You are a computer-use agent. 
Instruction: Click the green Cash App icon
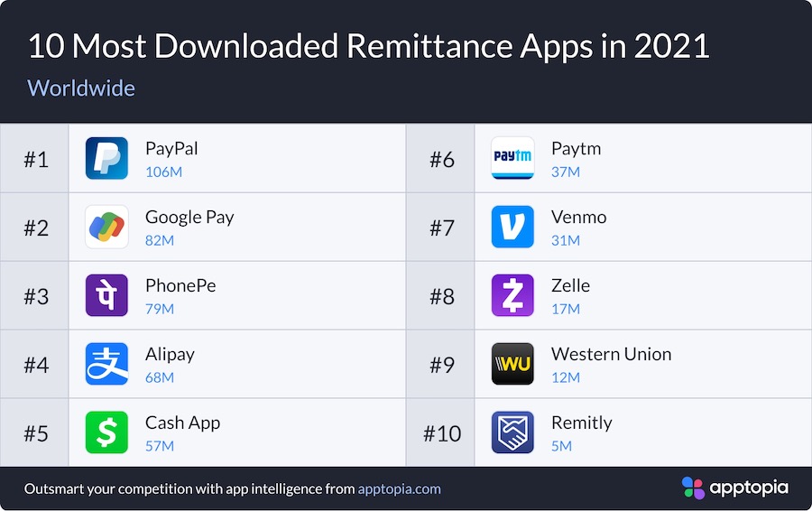pos(106,432)
